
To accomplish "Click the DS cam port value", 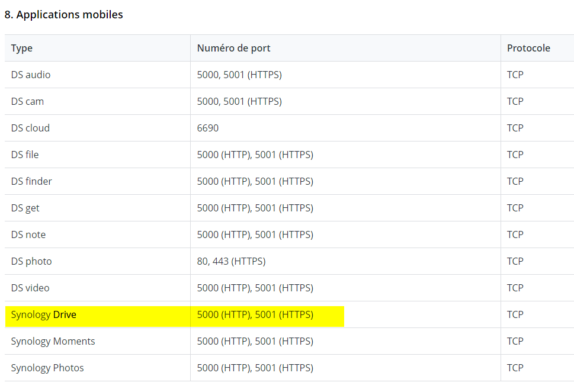I will point(239,101).
